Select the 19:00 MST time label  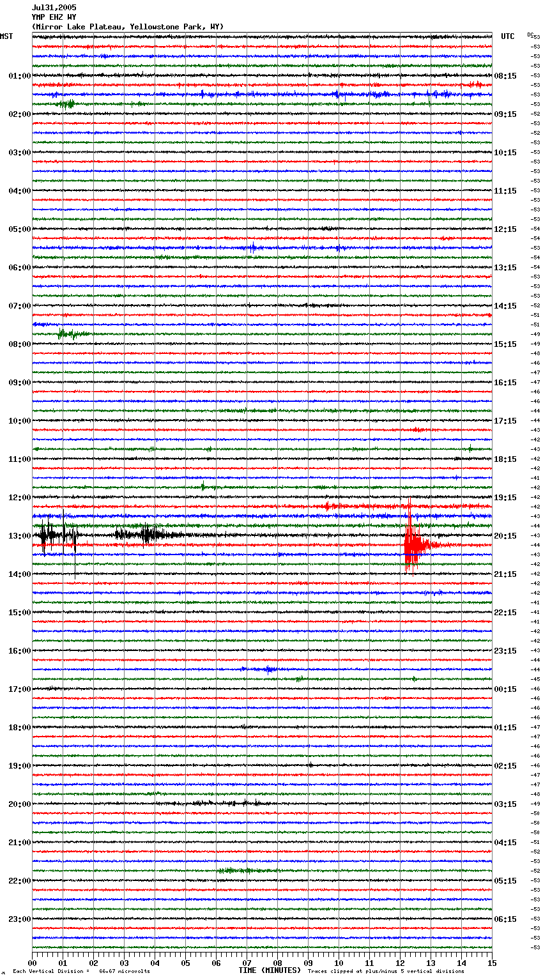click(x=20, y=766)
